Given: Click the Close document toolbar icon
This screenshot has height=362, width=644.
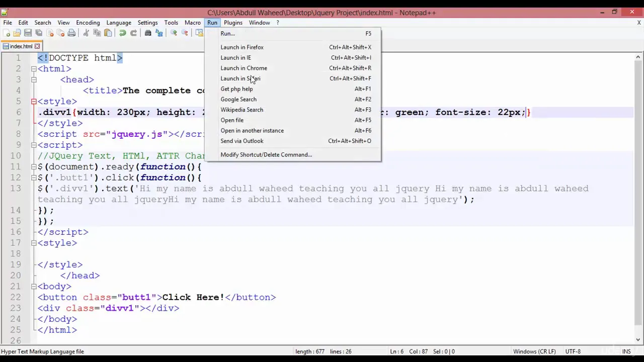Looking at the screenshot, I should point(50,33).
